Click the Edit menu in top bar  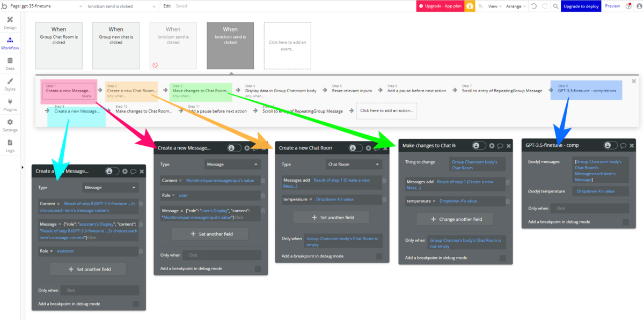click(167, 6)
